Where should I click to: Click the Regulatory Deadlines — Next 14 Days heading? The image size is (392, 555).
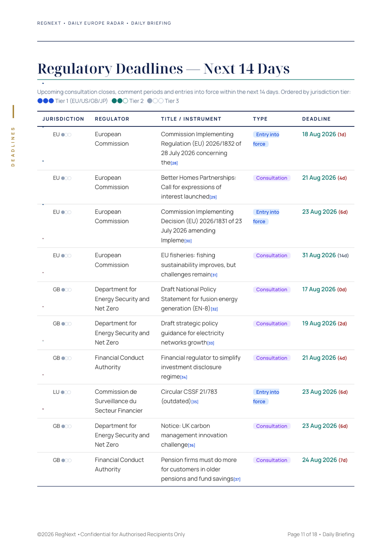coord(164,69)
